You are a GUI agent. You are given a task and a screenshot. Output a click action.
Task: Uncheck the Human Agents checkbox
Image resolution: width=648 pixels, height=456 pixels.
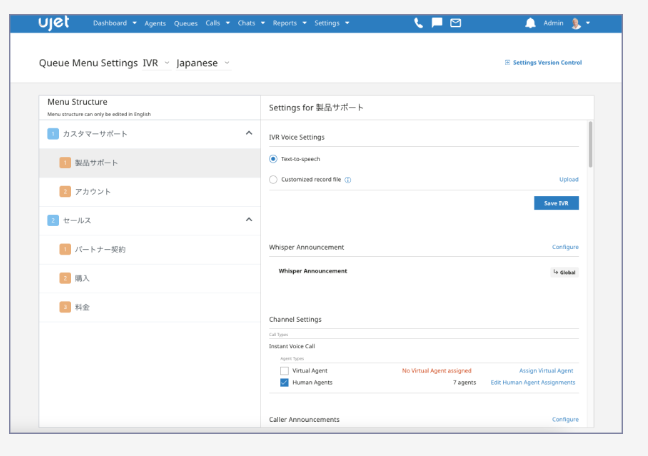(x=284, y=382)
